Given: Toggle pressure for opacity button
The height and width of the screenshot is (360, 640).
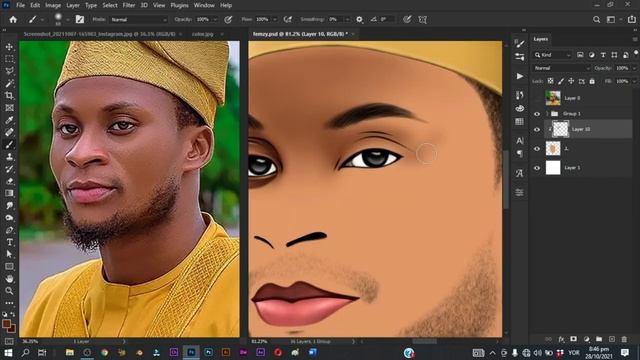Looking at the screenshot, I should coord(228,19).
